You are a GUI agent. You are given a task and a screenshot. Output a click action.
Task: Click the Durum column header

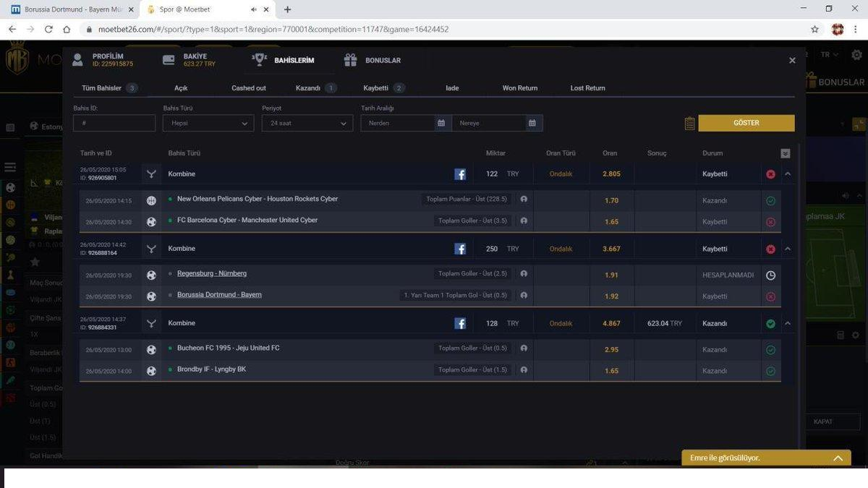point(712,153)
